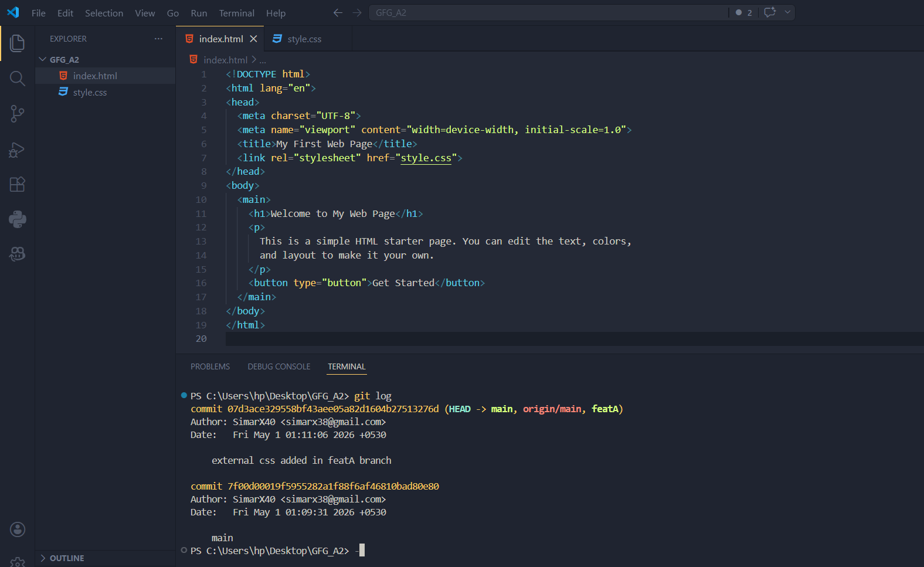924x567 pixels.
Task: Click line number 20 in the gutter
Action: 201,338
